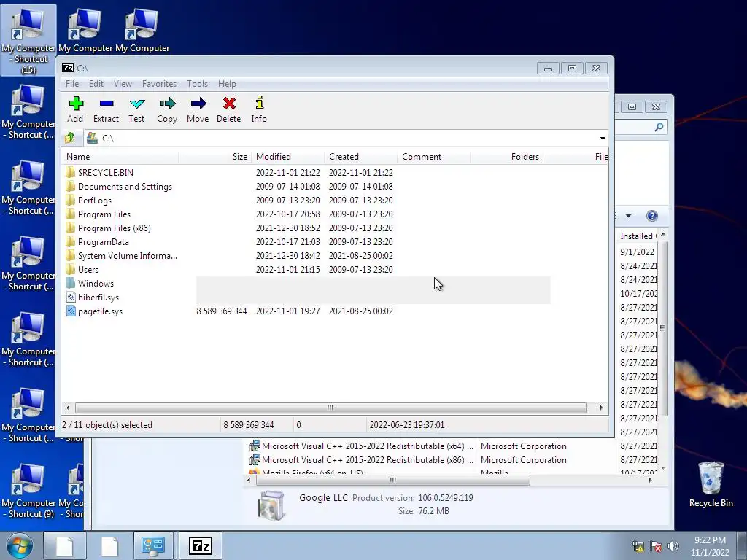Click the volume speaker tray icon
This screenshot has height=560, width=747.
point(673,546)
